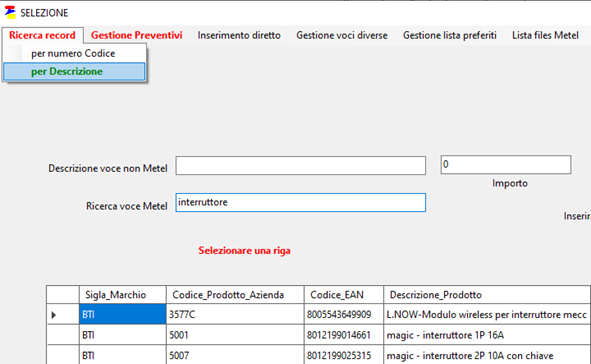The height and width of the screenshot is (364, 591).
Task: Click description 'L.NOW-Modulo wireless per interruttore'
Action: pyautogui.click(x=487, y=314)
